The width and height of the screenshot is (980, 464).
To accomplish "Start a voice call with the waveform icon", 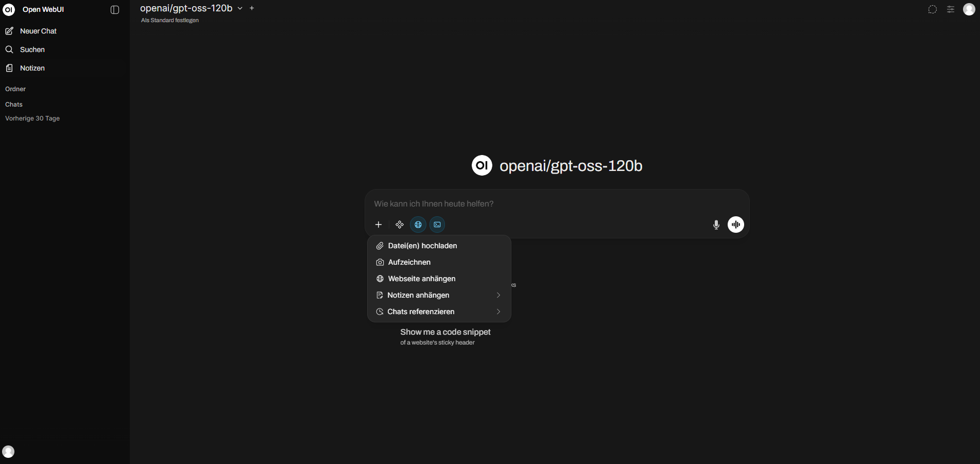I will coord(735,225).
